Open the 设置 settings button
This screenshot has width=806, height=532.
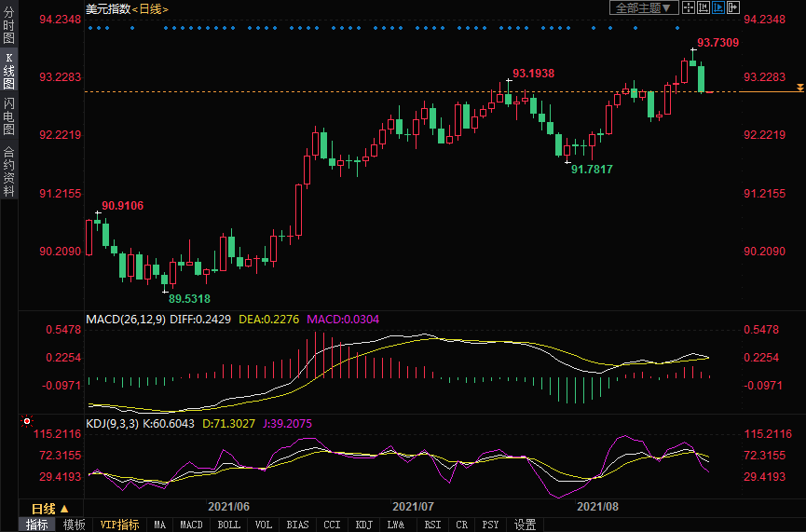(526, 525)
